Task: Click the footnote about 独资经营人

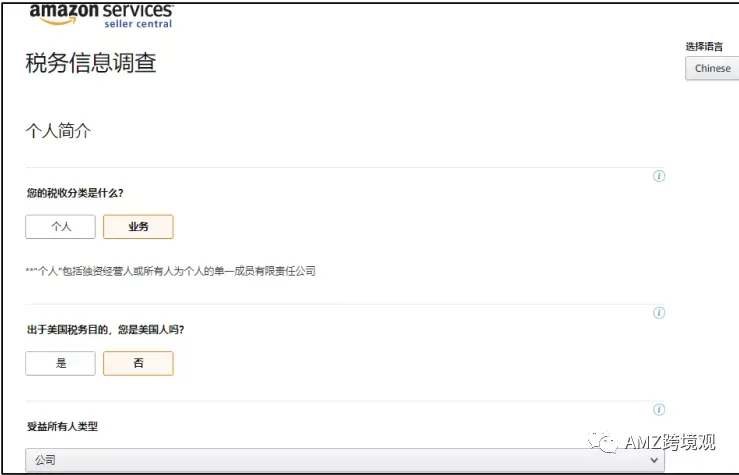Action: tap(171, 271)
